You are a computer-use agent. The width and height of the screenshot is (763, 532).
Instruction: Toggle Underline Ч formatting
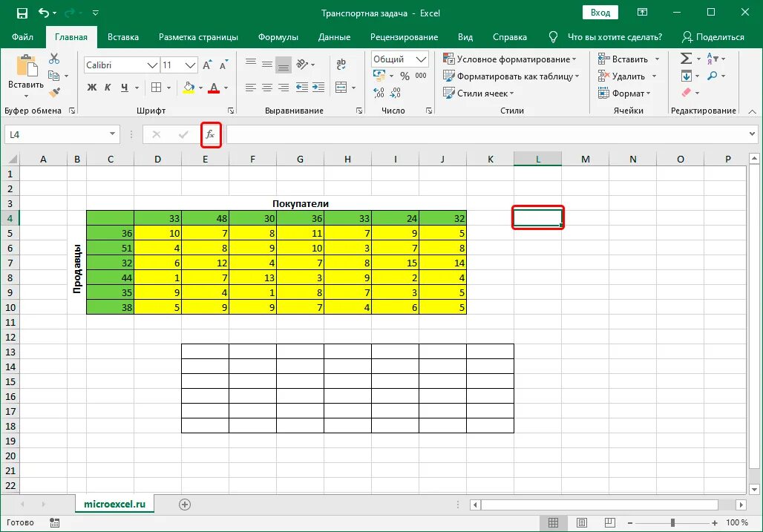click(x=125, y=88)
